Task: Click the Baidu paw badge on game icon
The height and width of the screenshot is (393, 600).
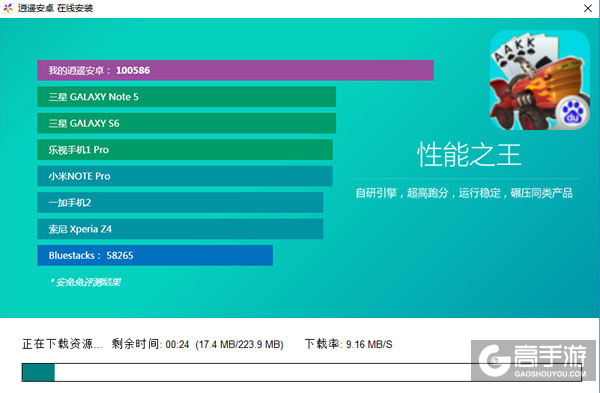Action: [x=573, y=113]
